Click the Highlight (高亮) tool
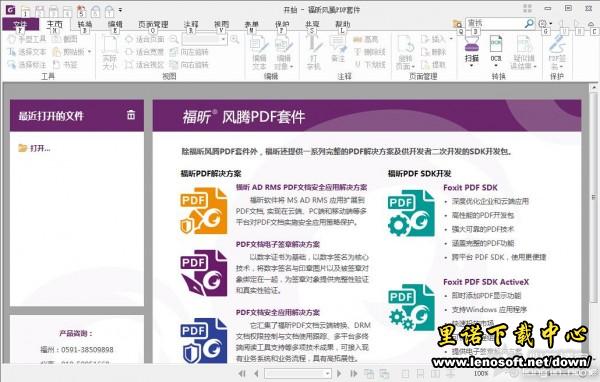Image resolution: width=600 pixels, height=382 pixels. click(x=365, y=39)
